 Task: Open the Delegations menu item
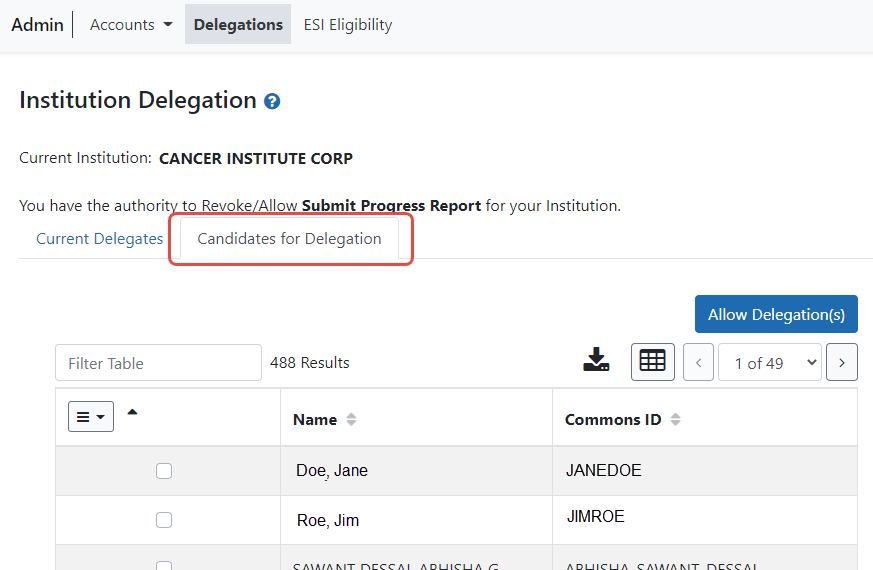(x=238, y=25)
